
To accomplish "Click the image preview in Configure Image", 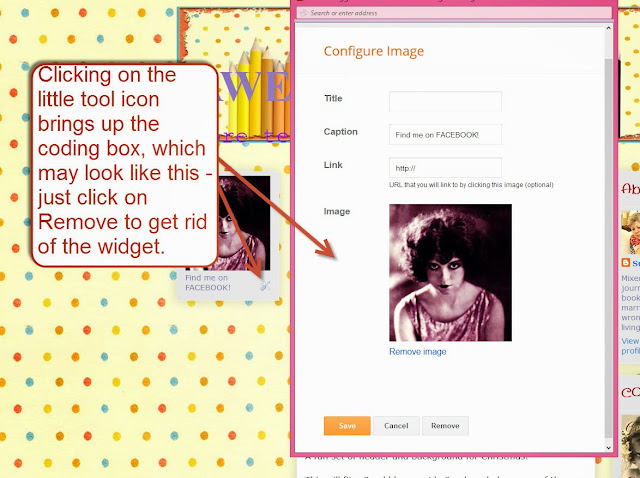I will (x=450, y=273).
